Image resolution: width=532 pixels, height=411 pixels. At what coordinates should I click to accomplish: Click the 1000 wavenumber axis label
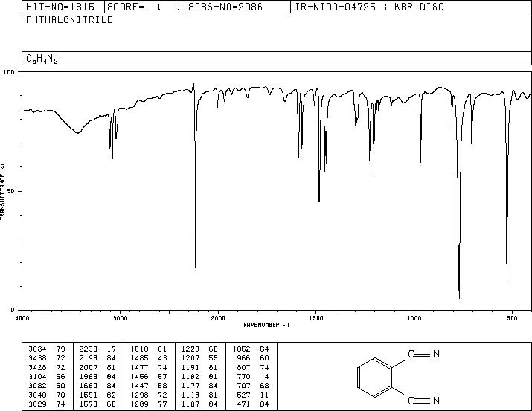point(414,318)
